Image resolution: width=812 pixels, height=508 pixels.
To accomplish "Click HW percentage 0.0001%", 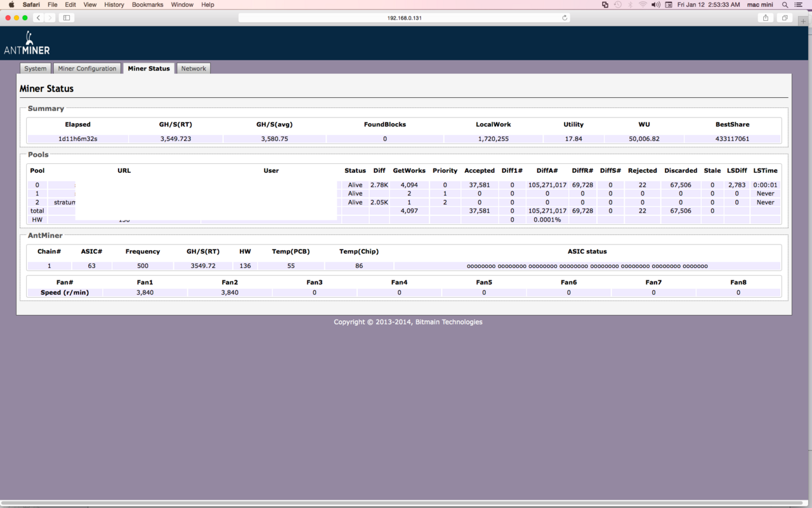I will click(547, 220).
